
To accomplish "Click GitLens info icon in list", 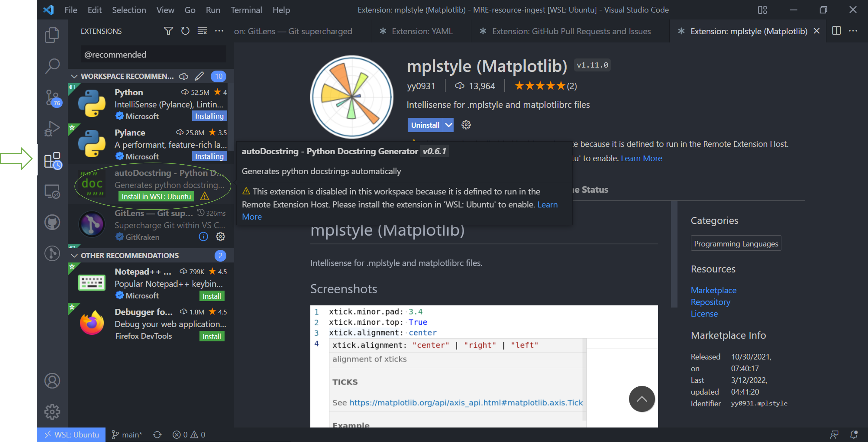I will click(x=203, y=237).
